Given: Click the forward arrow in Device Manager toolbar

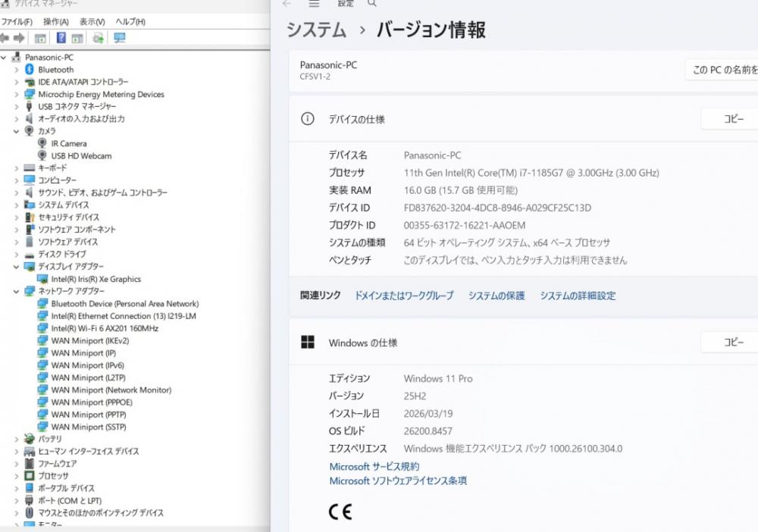Looking at the screenshot, I should click(x=20, y=38).
